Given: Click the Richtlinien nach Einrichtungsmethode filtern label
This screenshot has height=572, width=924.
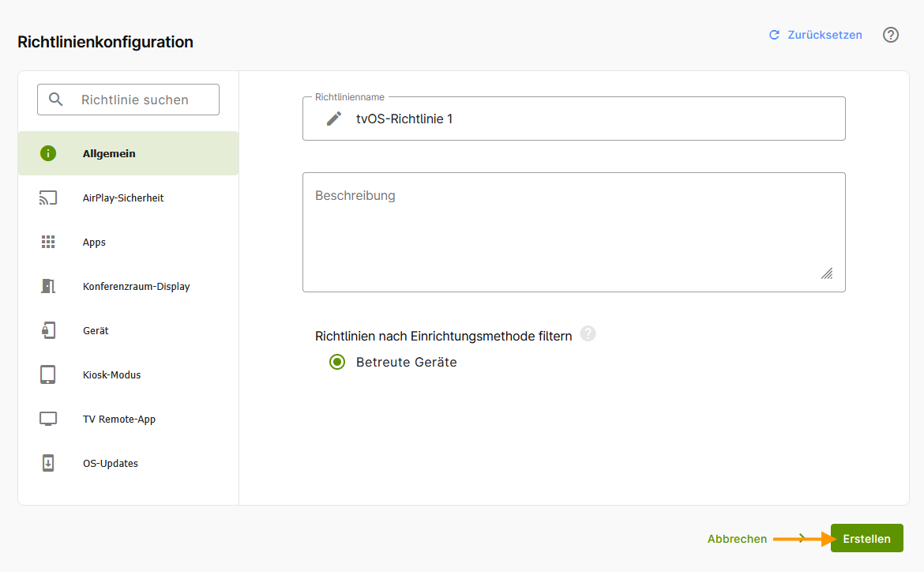Looking at the screenshot, I should coord(443,336).
